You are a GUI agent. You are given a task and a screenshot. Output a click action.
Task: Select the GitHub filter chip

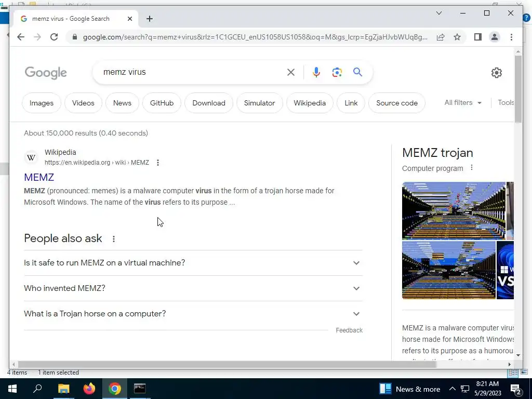[x=162, y=103]
